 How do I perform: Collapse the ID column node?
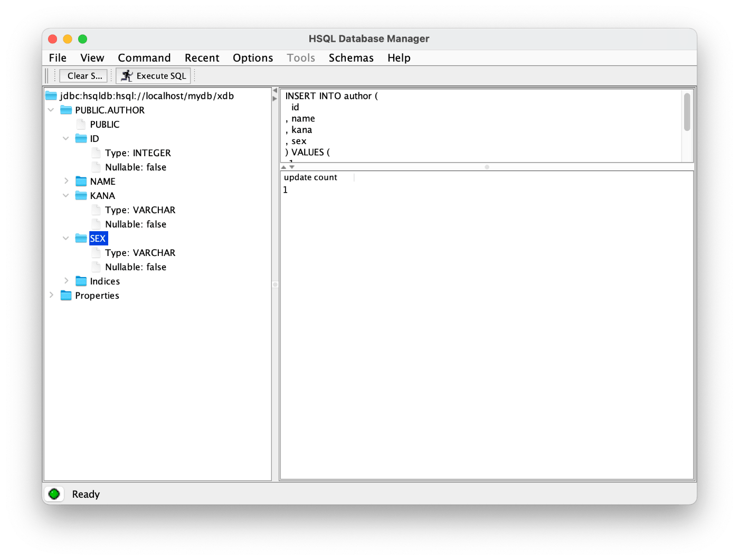(x=66, y=138)
